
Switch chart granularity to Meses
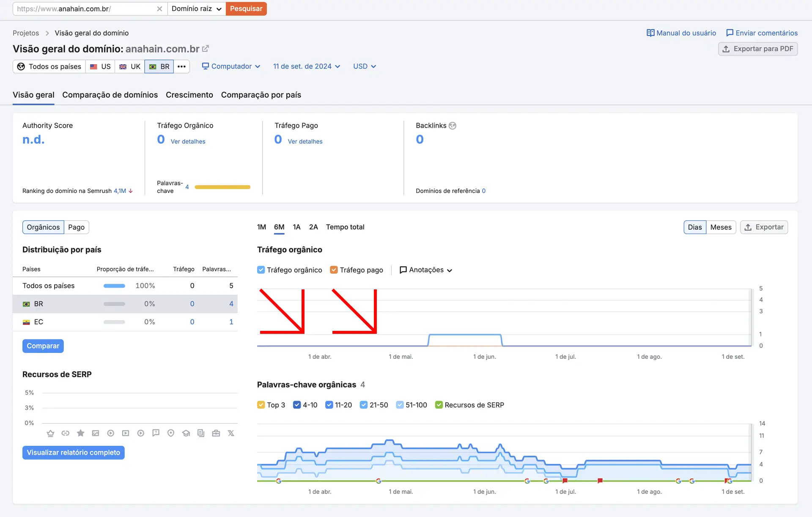click(x=721, y=227)
